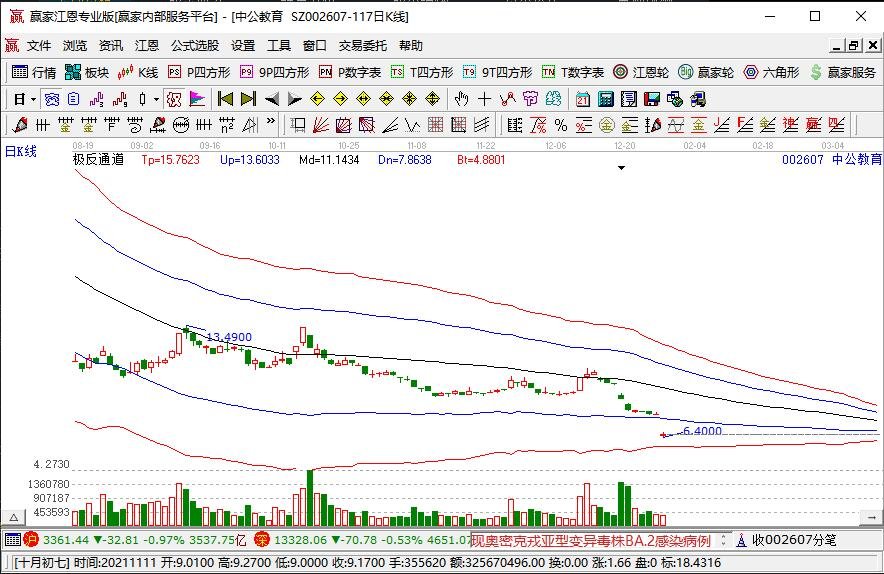884x574 pixels.
Task: Open the T四方形 tool
Action: [x=422, y=72]
